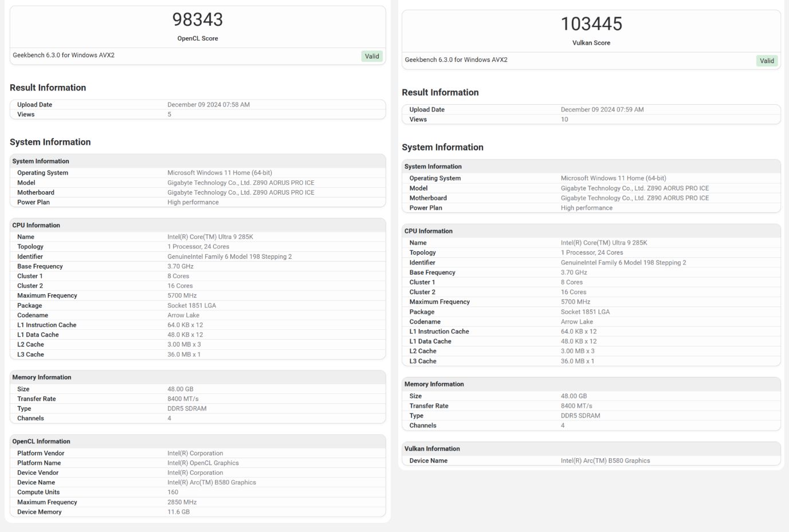Click System Information heading in OpenCL panel
The width and height of the screenshot is (789, 532).
tap(50, 142)
